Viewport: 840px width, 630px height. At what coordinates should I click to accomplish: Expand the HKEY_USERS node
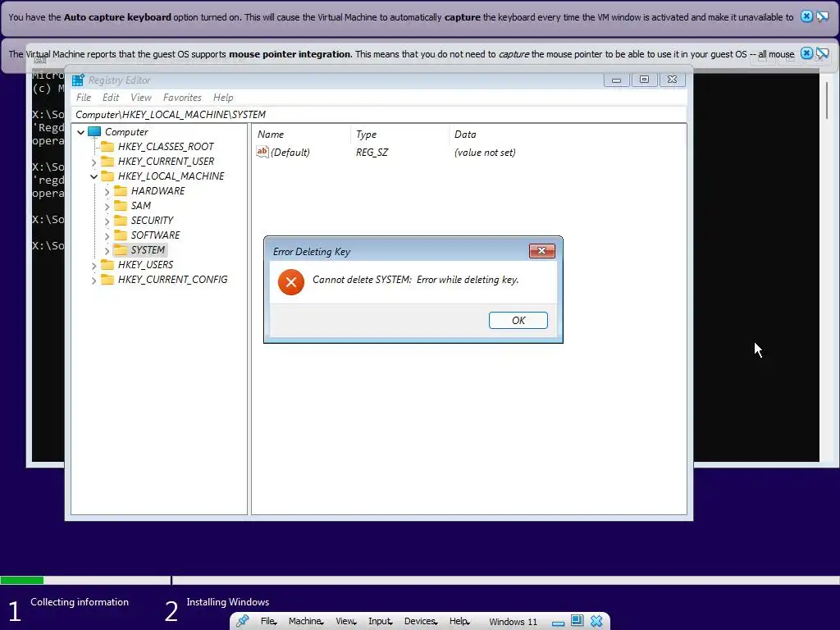point(94,265)
